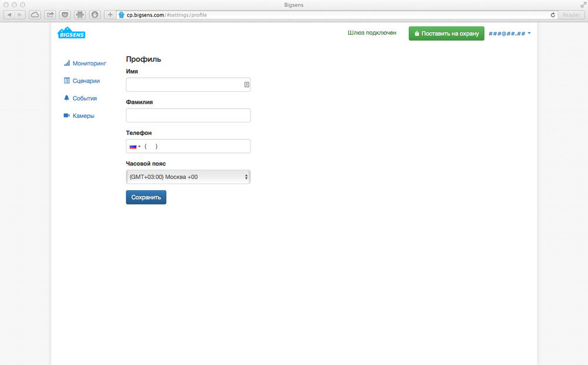Screen dimensions: 588x365
Task: Focus the Фамилия input field
Action: [188, 115]
